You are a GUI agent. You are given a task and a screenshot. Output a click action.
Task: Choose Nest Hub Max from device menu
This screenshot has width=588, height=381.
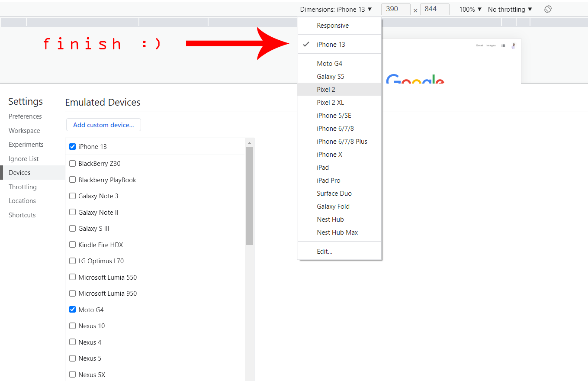pyautogui.click(x=340, y=232)
